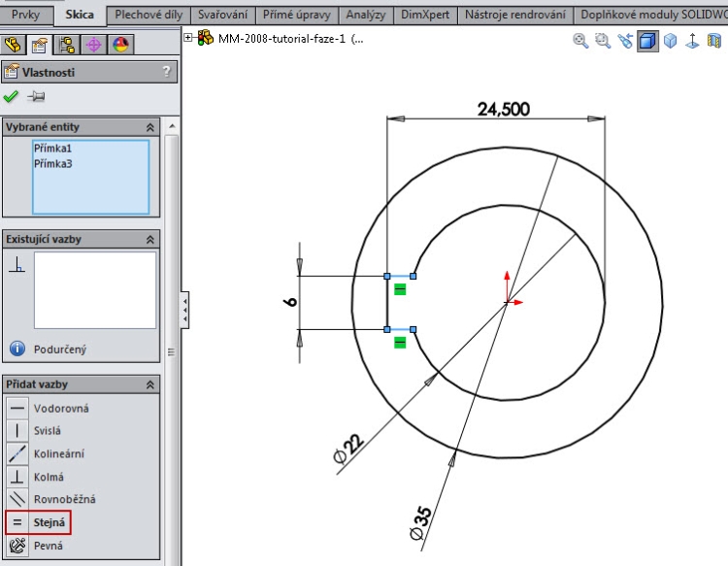Expand the MM-2008-tutorial-faze-1 tree node
Image resolution: width=728 pixels, height=566 pixels.
(188, 38)
